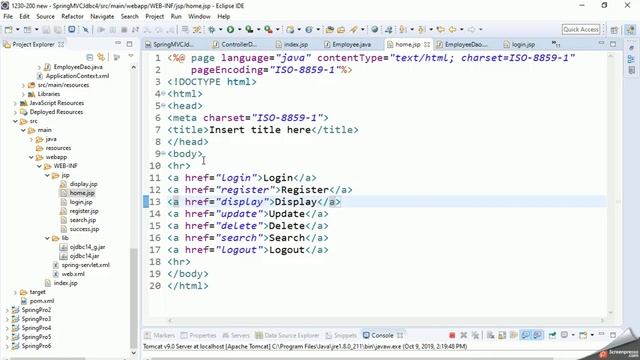Expand the JavaScript Resources node
The height and width of the screenshot is (360, 640).
(x=15, y=103)
